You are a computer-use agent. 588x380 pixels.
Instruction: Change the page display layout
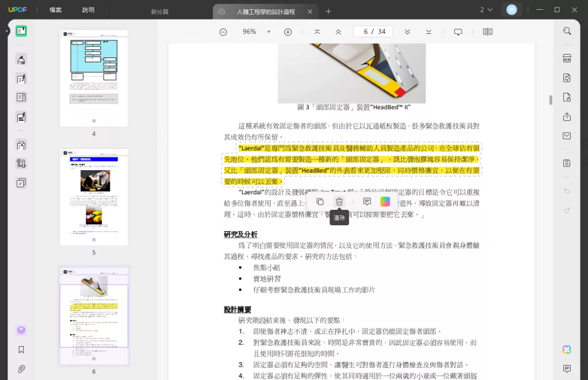(x=488, y=32)
